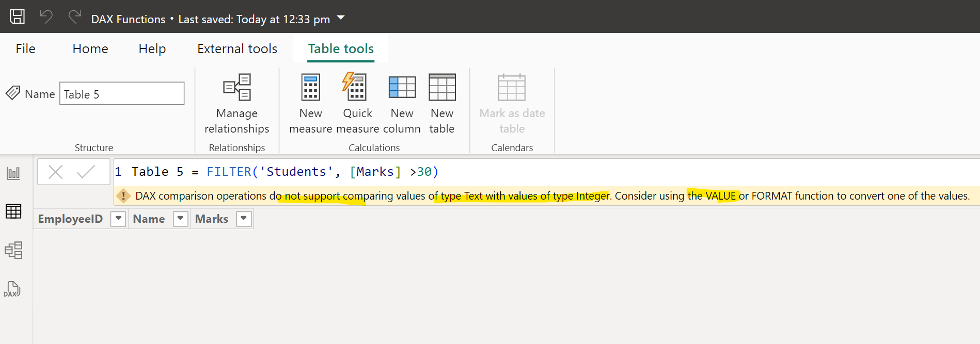Select the Table view sidebar icon
The width and height of the screenshot is (980, 344).
(x=13, y=211)
